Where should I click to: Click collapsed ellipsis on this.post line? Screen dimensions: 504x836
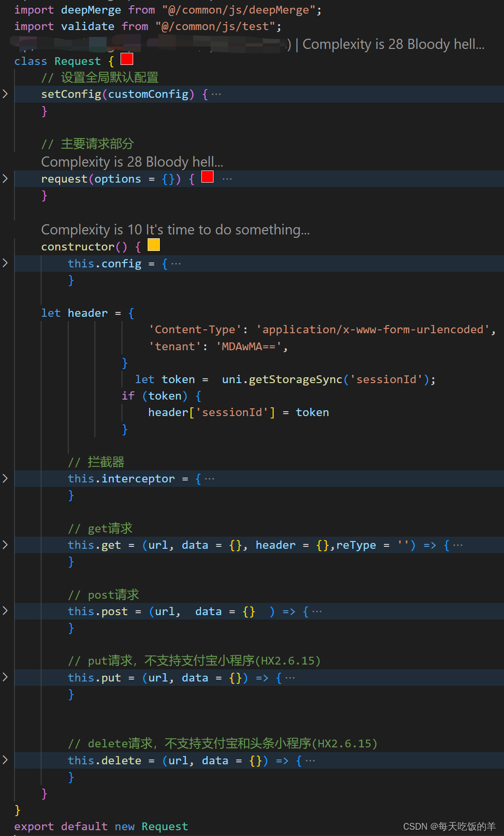(x=317, y=612)
